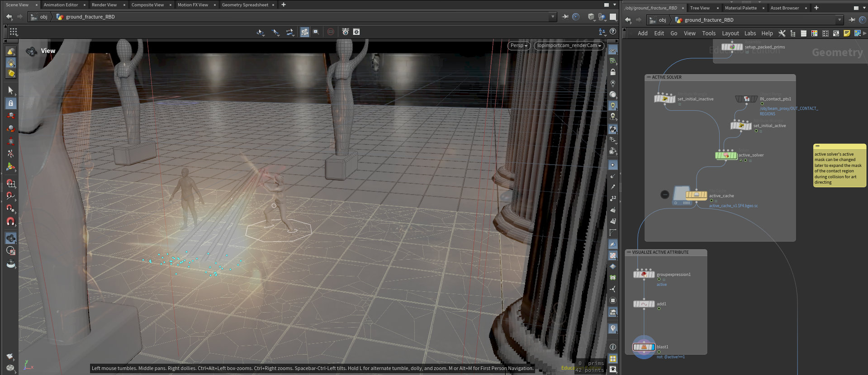Open the Edit menu in network editor
The image size is (868, 375).
click(x=659, y=33)
